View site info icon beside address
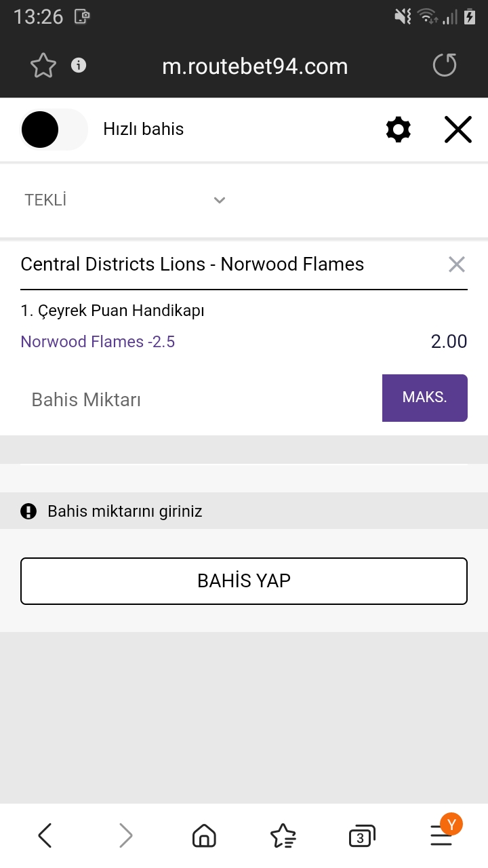Viewport: 488px width, 868px height. [x=79, y=65]
